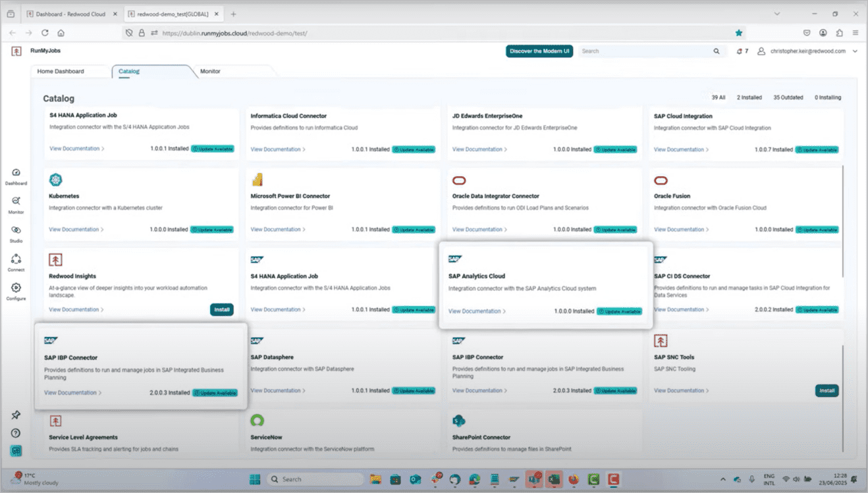This screenshot has height=493, width=868.
Task: Reload the page in browser
Action: point(45,33)
